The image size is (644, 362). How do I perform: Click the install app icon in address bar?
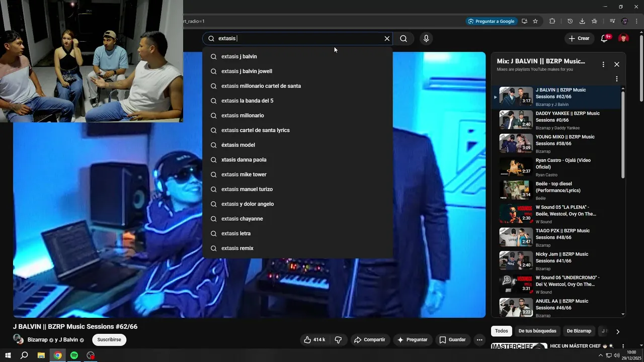pyautogui.click(x=524, y=21)
